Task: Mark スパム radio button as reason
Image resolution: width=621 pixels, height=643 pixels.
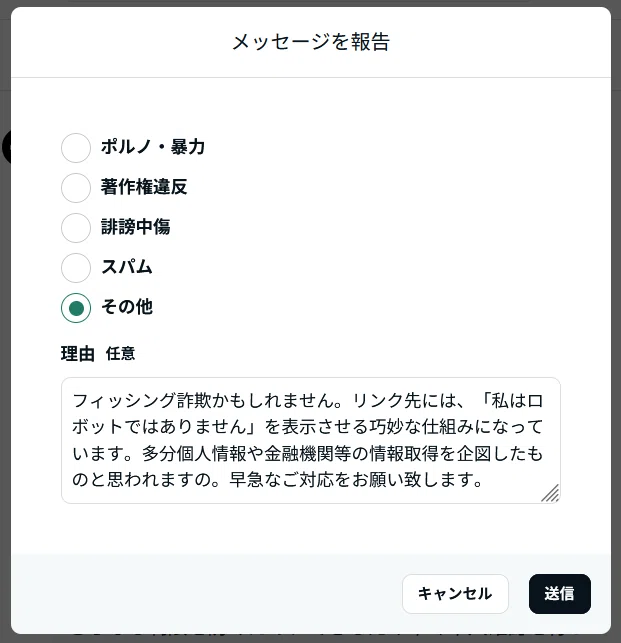Action: [76, 267]
